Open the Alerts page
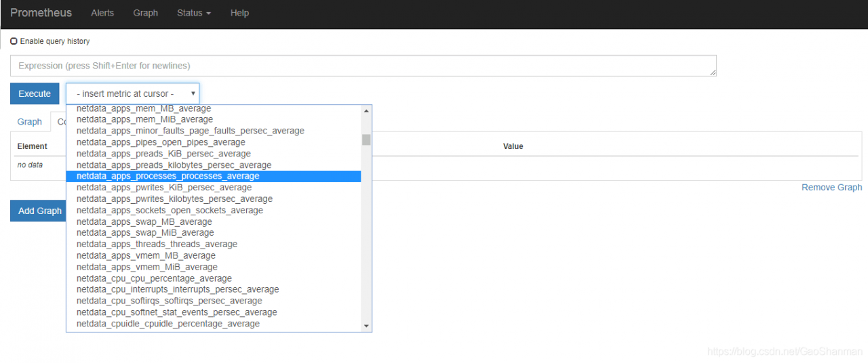Image resolution: width=868 pixels, height=363 pixels. (102, 13)
